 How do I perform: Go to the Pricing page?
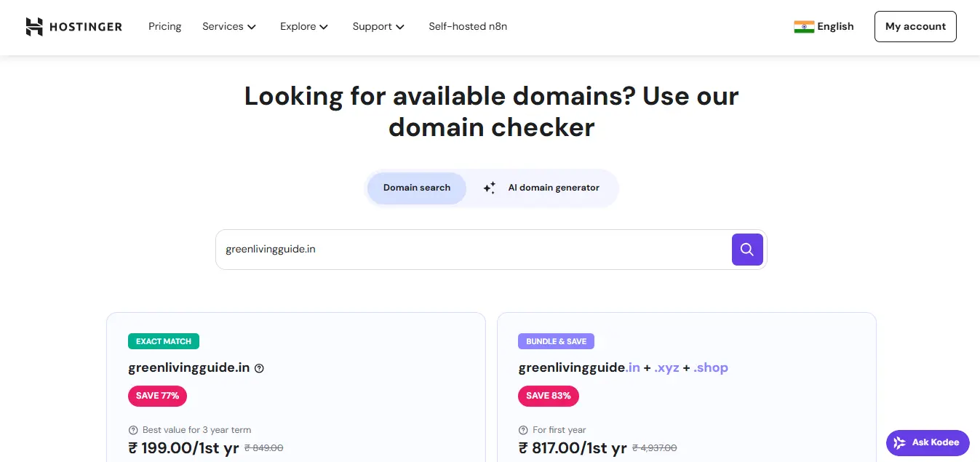click(165, 27)
